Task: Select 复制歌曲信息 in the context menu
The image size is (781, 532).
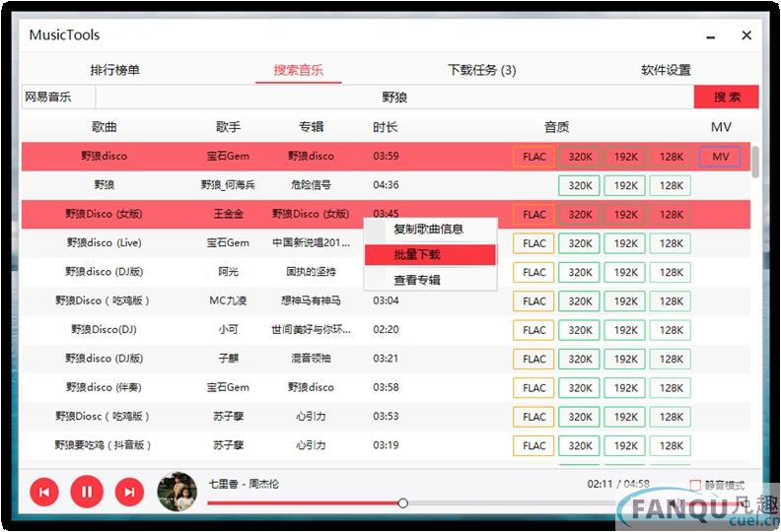Action: [x=429, y=229]
